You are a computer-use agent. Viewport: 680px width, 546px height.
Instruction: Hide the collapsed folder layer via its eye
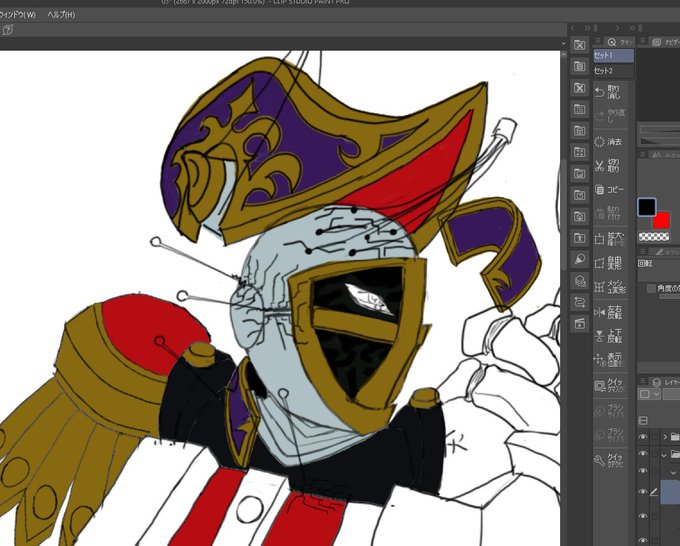[x=643, y=437]
